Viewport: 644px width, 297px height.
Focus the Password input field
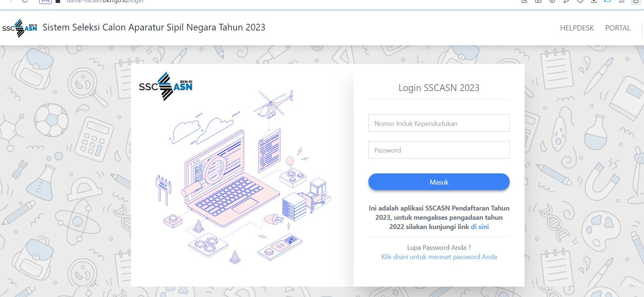[439, 150]
